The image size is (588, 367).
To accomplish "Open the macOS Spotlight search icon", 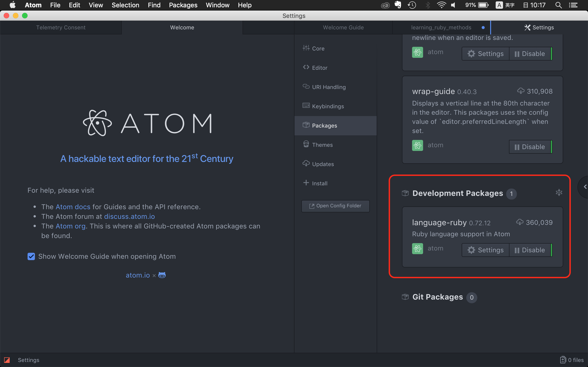I will 558,5.
